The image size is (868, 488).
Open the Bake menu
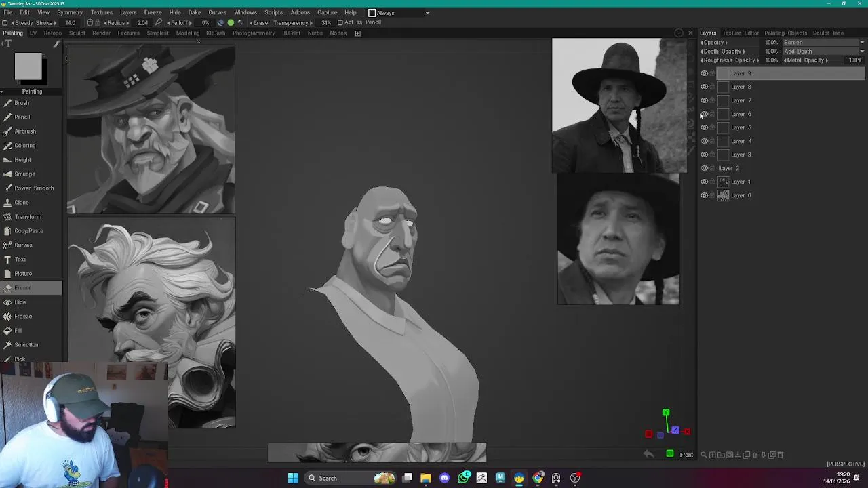coord(194,12)
